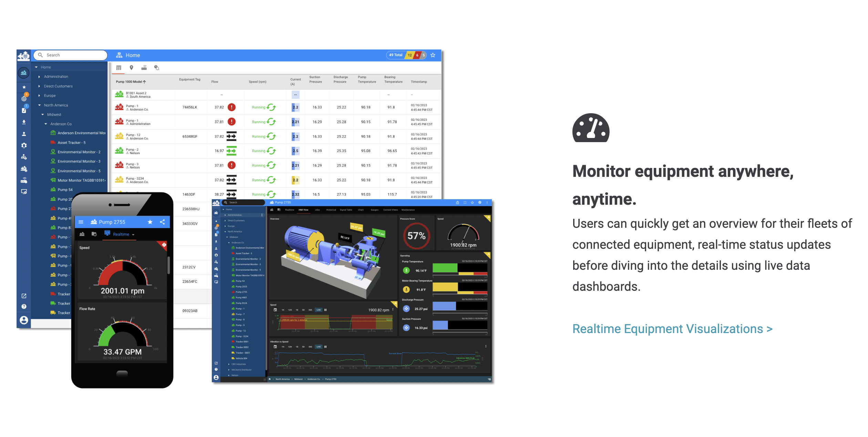Collapse the Anderson Co tree branch

(x=46, y=123)
